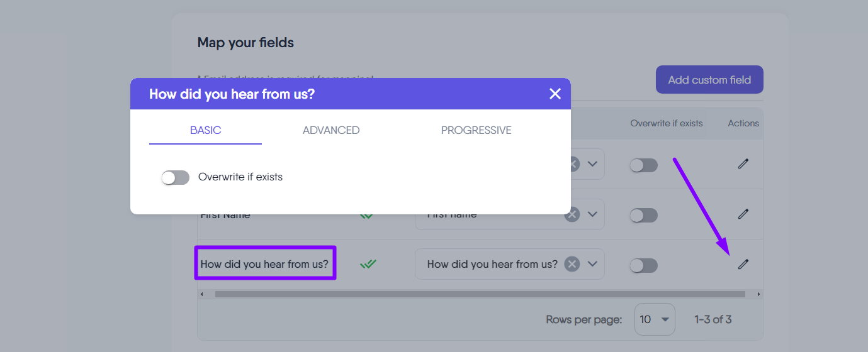This screenshot has height=352, width=868.
Task: Expand the First Name row field dropdown
Action: (x=592, y=215)
